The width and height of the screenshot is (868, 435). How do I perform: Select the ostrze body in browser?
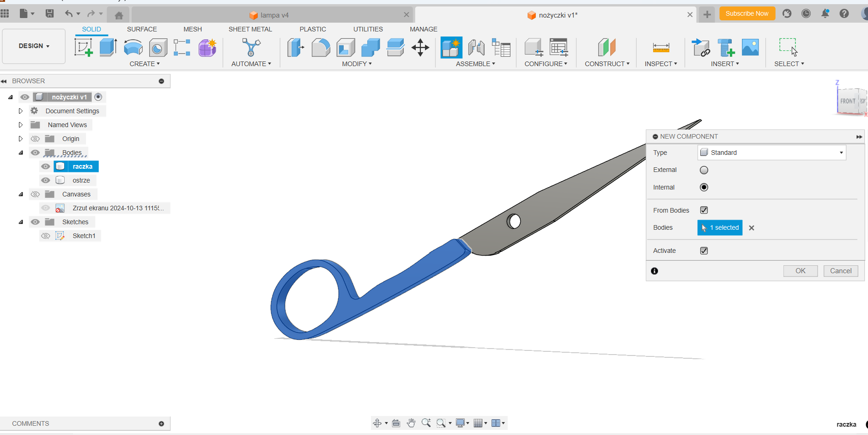tap(81, 180)
